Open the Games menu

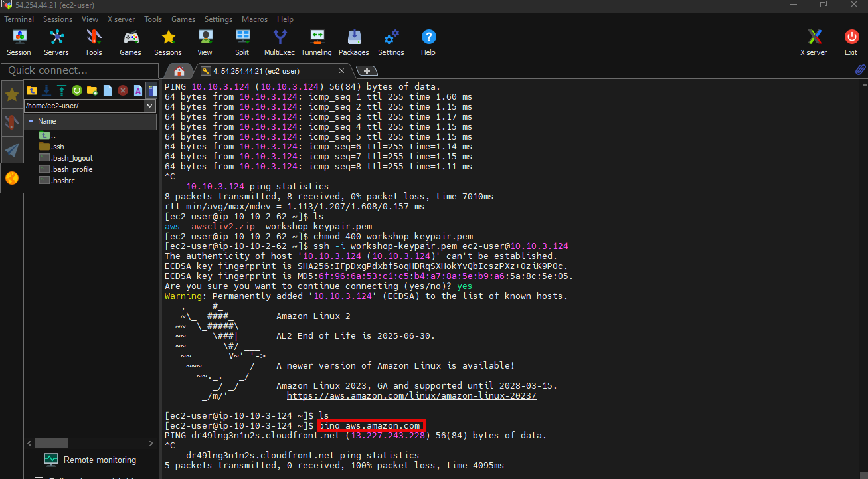click(x=183, y=19)
